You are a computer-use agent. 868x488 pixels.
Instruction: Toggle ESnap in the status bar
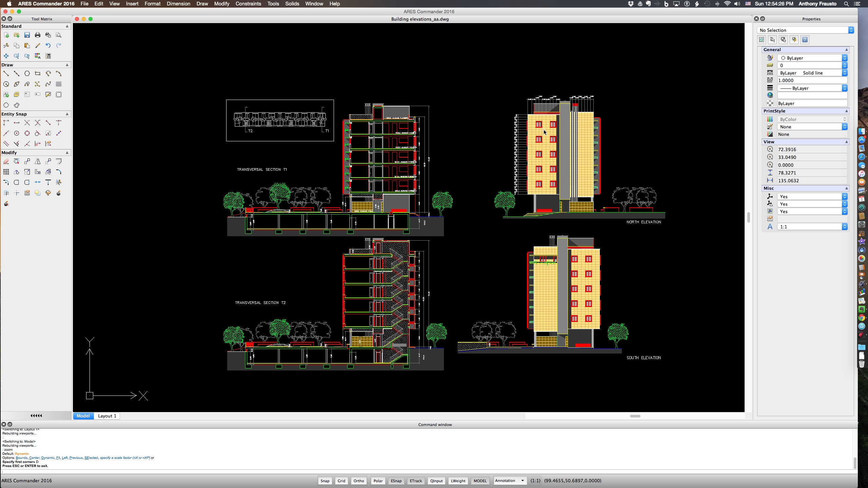(x=396, y=481)
